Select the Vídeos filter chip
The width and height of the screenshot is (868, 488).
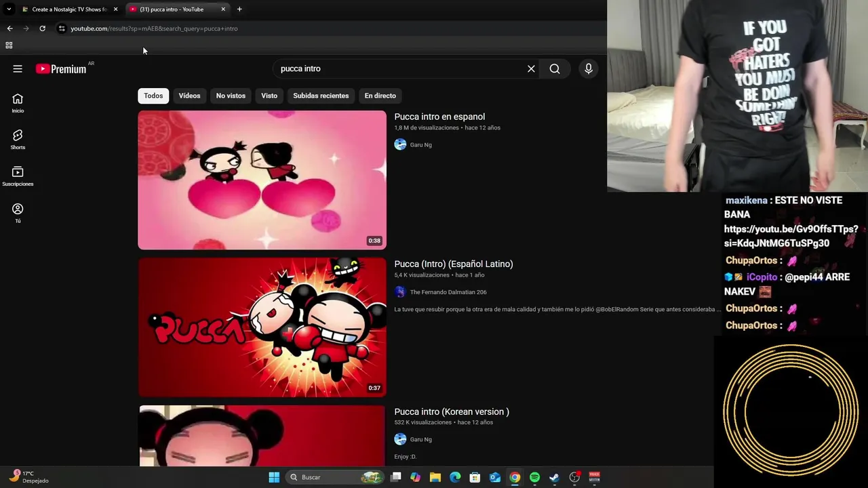pos(189,96)
